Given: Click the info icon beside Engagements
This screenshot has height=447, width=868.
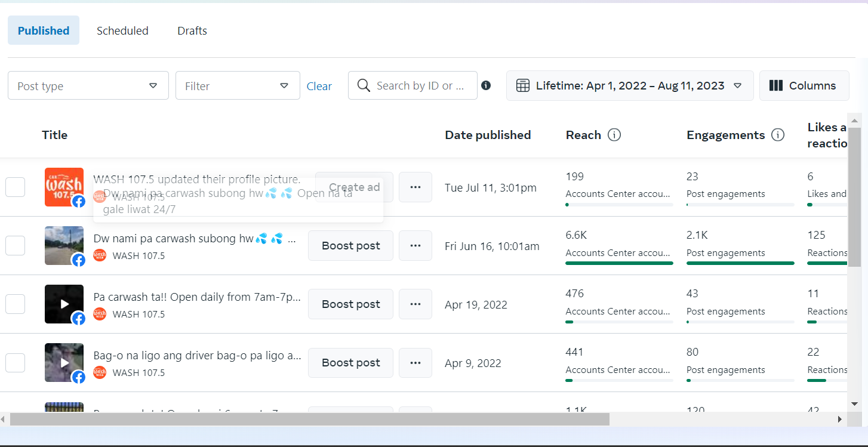Looking at the screenshot, I should (x=778, y=135).
